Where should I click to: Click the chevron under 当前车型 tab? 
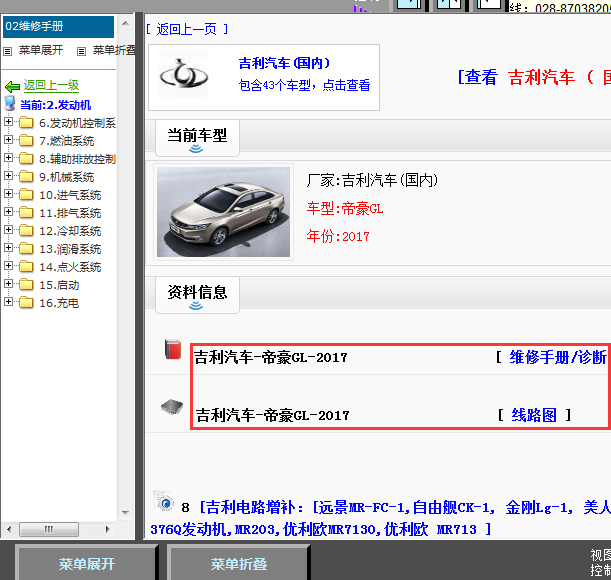196,149
